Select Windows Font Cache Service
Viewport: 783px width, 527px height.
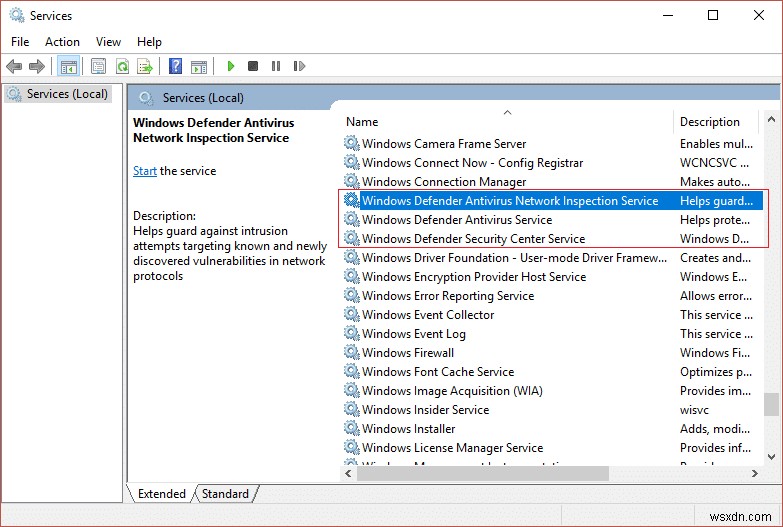(552, 371)
